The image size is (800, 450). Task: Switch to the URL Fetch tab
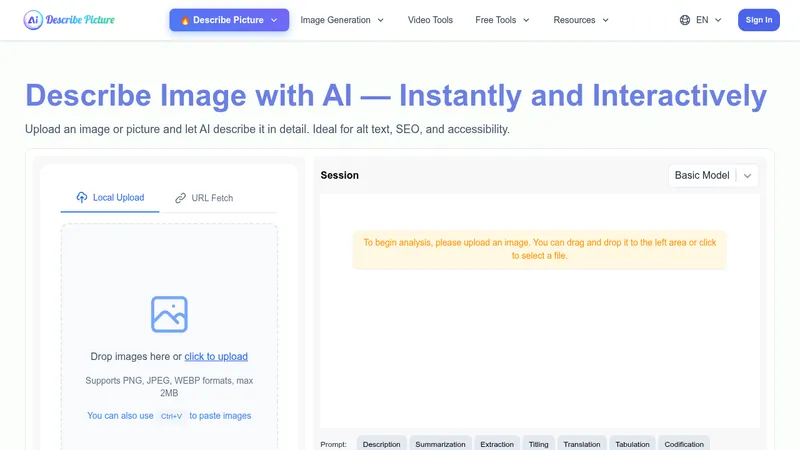204,198
